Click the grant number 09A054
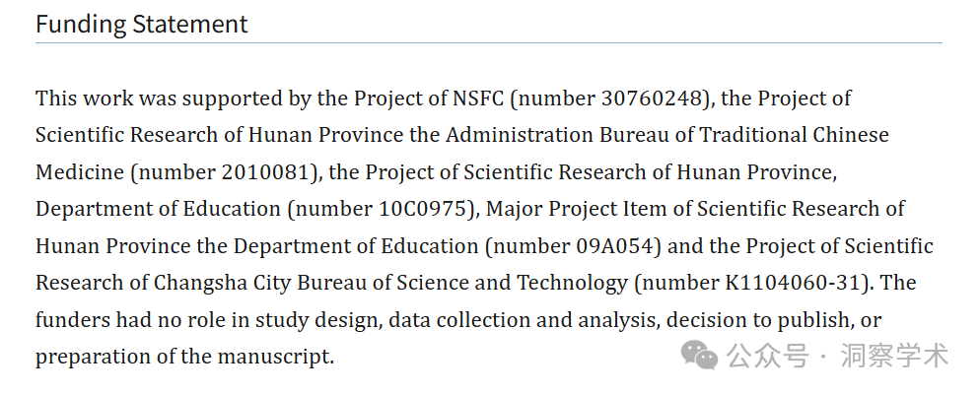This screenshot has width=980, height=395. [614, 246]
